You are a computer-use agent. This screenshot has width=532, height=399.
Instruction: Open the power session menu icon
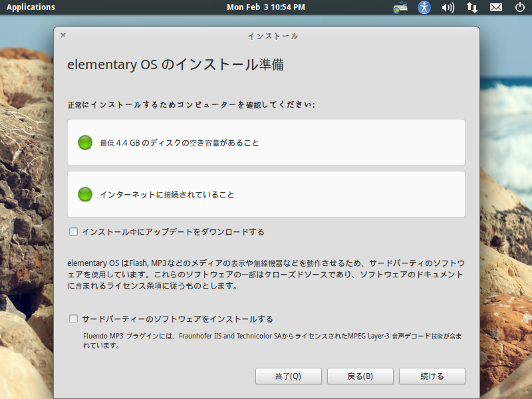pyautogui.click(x=520, y=7)
